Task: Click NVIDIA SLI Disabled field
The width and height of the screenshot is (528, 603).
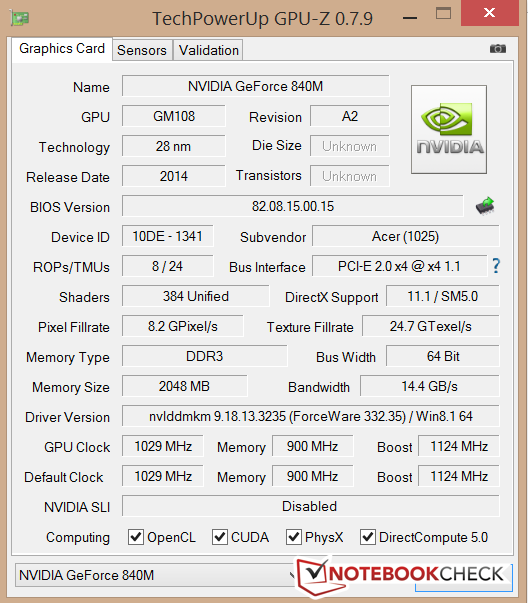Action: tap(311, 506)
